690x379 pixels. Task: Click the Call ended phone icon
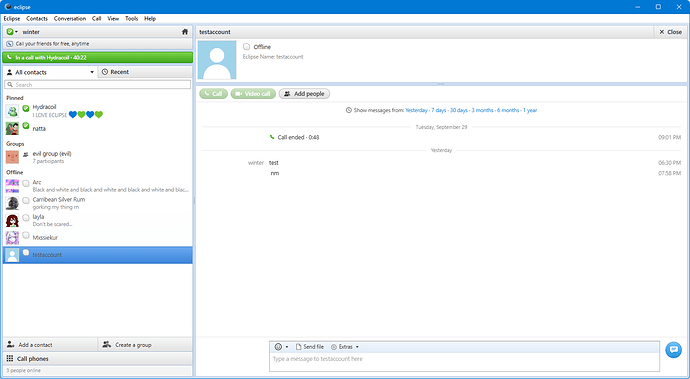tap(272, 137)
